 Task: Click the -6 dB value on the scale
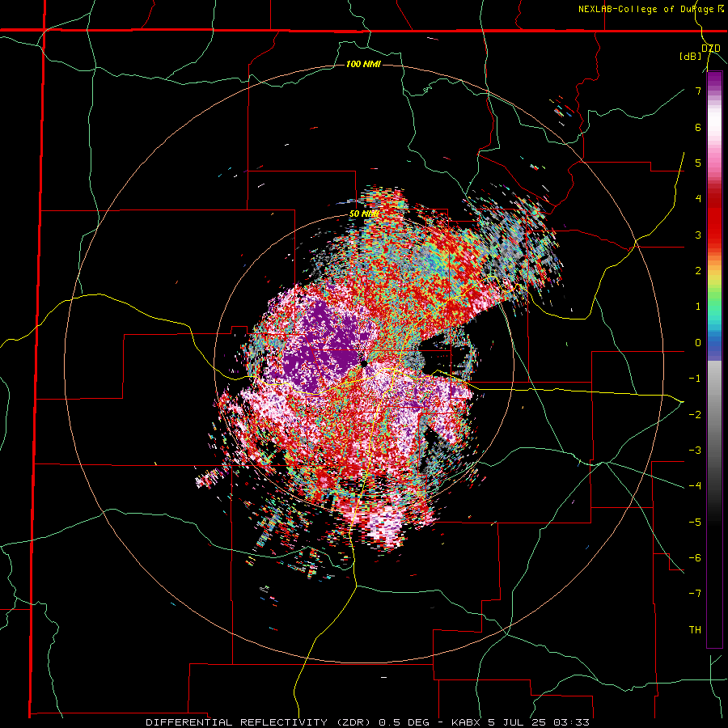click(695, 558)
